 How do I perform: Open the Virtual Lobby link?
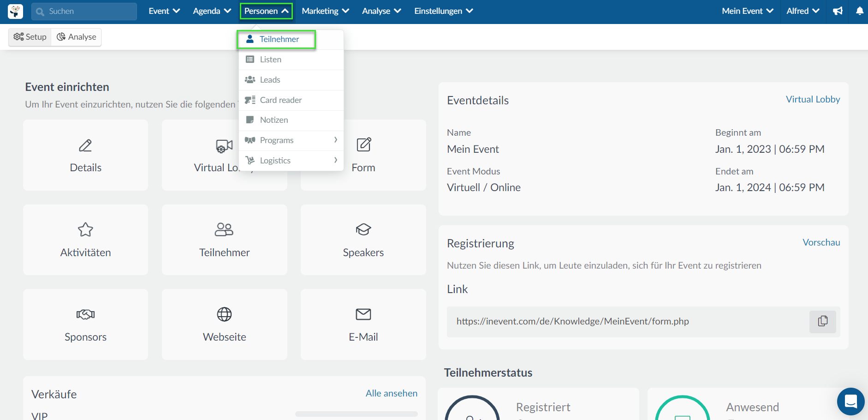click(813, 99)
